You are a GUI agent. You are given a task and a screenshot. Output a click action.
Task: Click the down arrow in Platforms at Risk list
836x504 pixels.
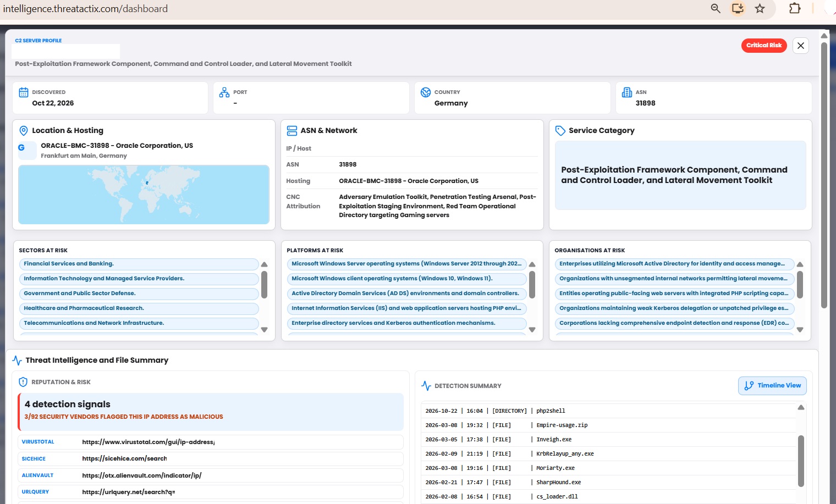point(532,330)
